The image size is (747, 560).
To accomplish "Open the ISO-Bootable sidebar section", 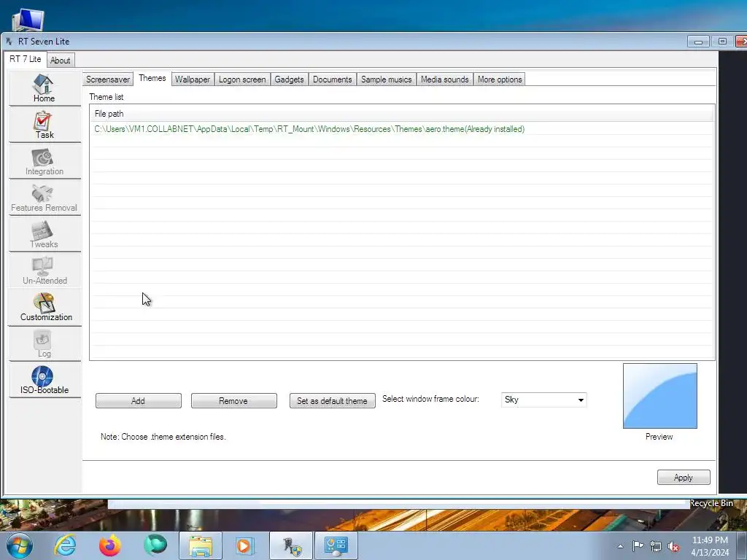I will pos(44,380).
